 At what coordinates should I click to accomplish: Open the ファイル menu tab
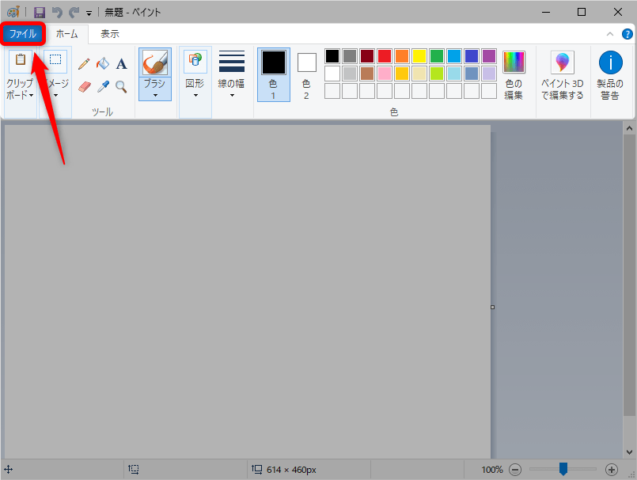[x=23, y=34]
